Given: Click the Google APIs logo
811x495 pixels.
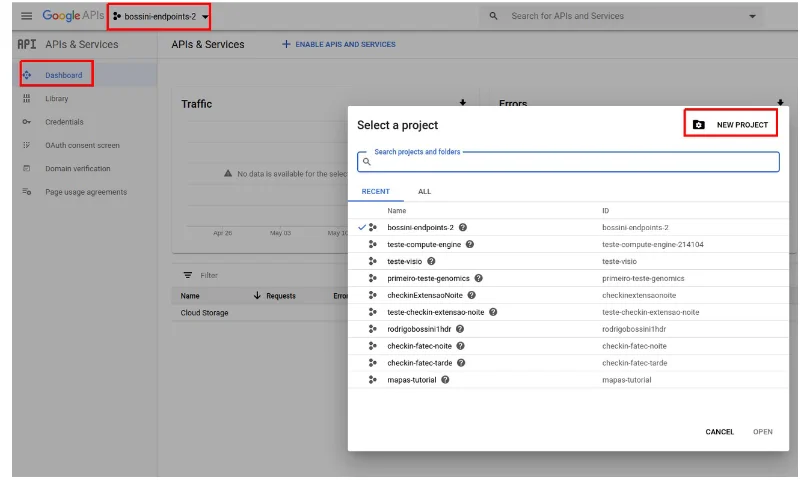Looking at the screenshot, I should [73, 16].
